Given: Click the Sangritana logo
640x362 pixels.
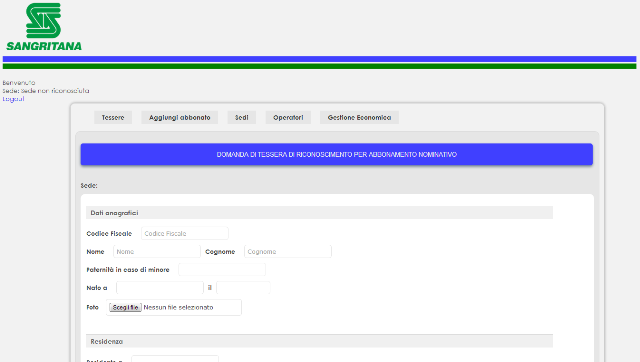Looking at the screenshot, I should (x=44, y=27).
